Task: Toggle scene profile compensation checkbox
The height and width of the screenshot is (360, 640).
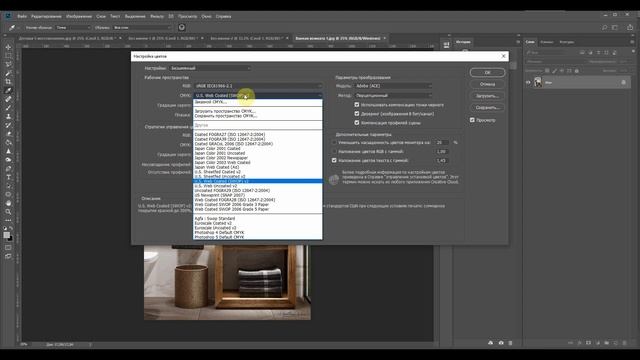Action: [x=357, y=123]
